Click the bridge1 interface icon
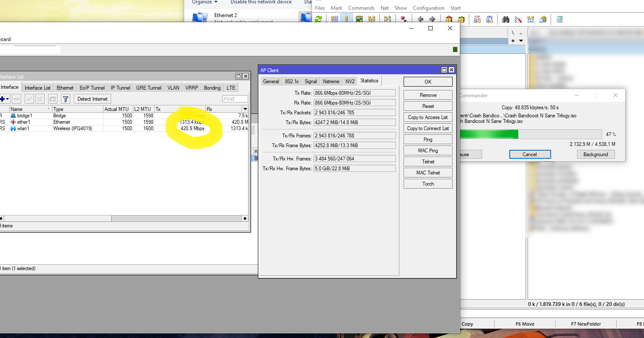 [x=13, y=116]
